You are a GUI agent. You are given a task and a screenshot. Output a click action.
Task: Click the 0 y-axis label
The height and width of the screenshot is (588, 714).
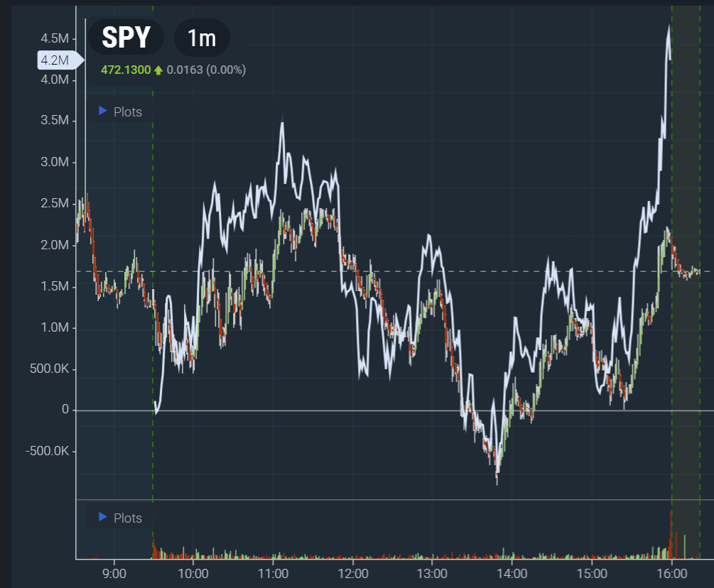[x=65, y=410]
